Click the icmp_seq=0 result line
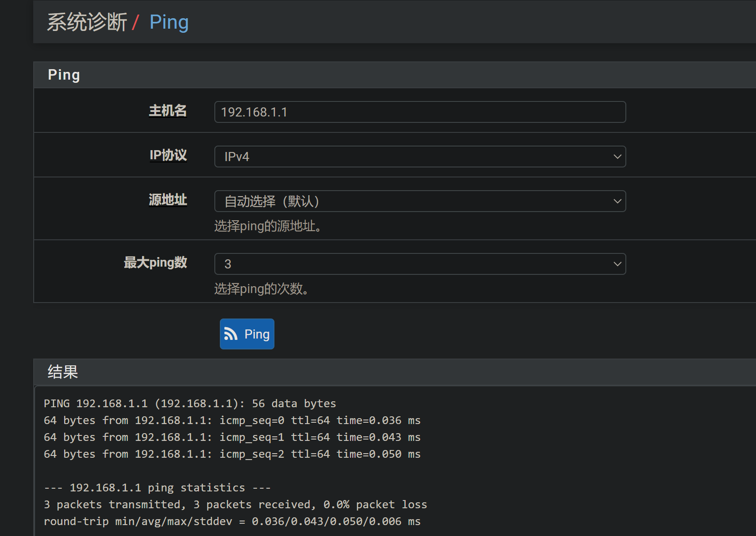756x536 pixels. click(x=232, y=420)
